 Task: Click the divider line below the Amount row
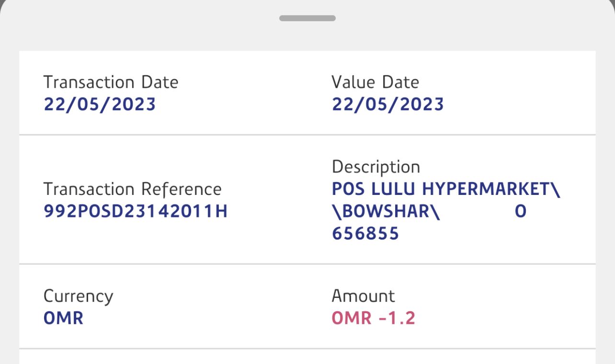(307, 348)
